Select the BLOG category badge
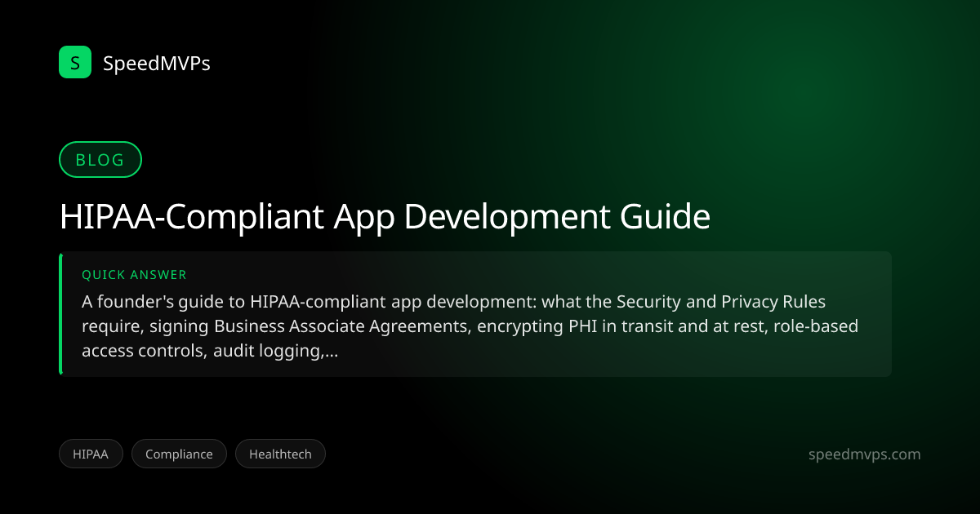This screenshot has width=980, height=514. (x=100, y=160)
